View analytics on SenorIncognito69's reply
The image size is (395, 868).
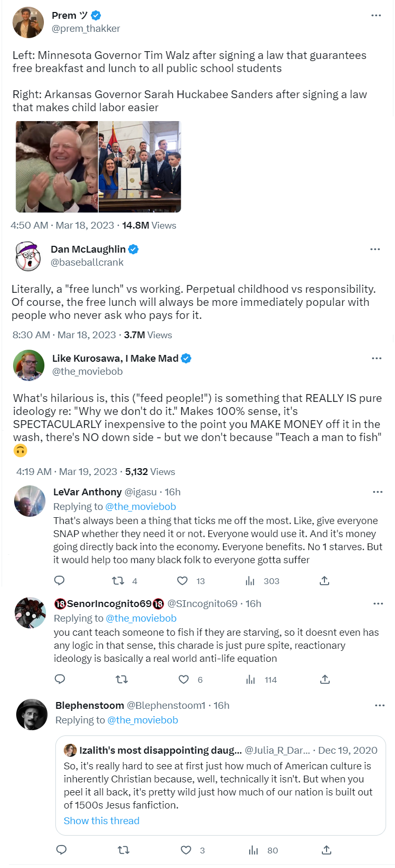point(251,679)
